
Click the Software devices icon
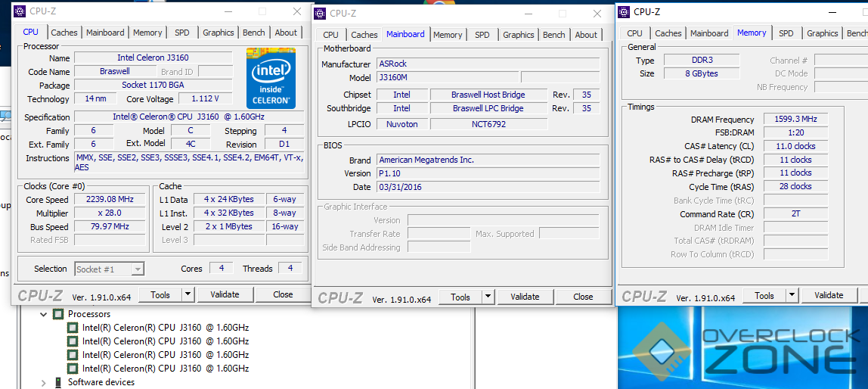coord(57,382)
